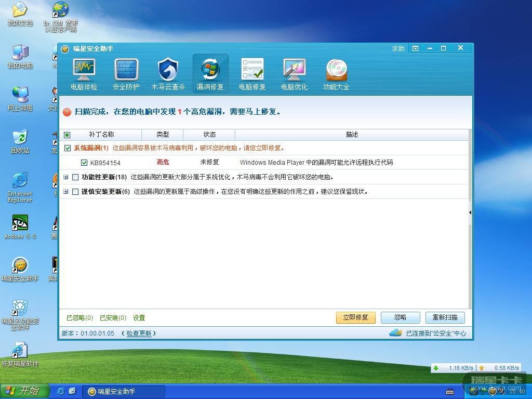Open the title bar dropdown menu button
Viewport: 532px width, 399px height.
[x=415, y=48]
